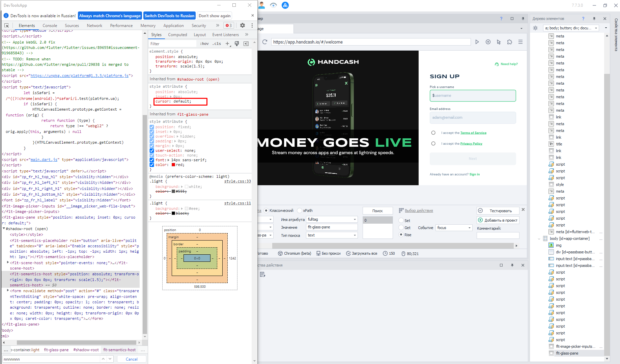
Task: Toggle the position: fixed property checkbox
Action: tap(152, 127)
